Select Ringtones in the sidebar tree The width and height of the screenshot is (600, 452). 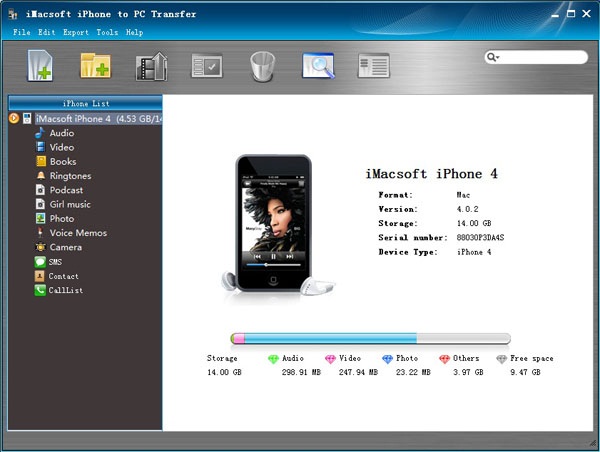tap(69, 176)
